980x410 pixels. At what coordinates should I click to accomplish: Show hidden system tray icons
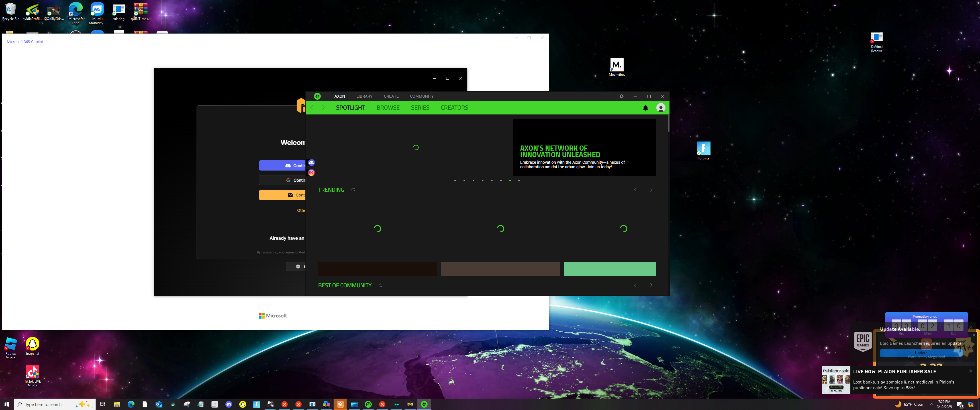[932, 404]
